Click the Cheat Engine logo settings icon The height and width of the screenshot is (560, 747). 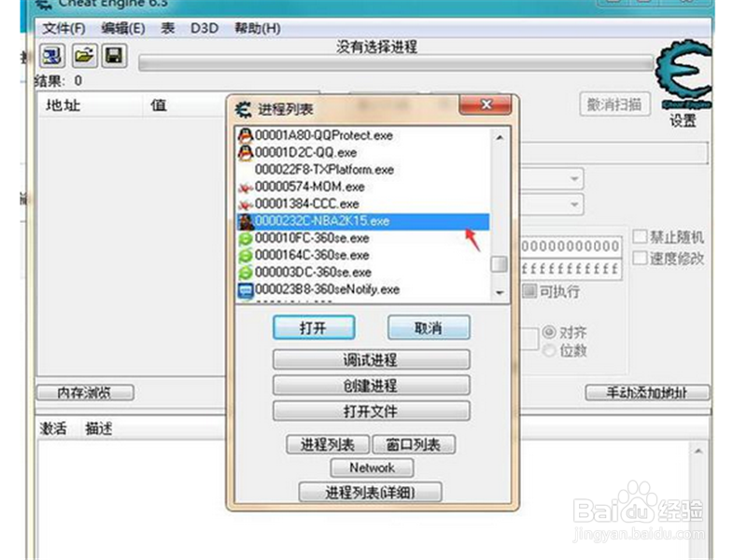tap(684, 76)
